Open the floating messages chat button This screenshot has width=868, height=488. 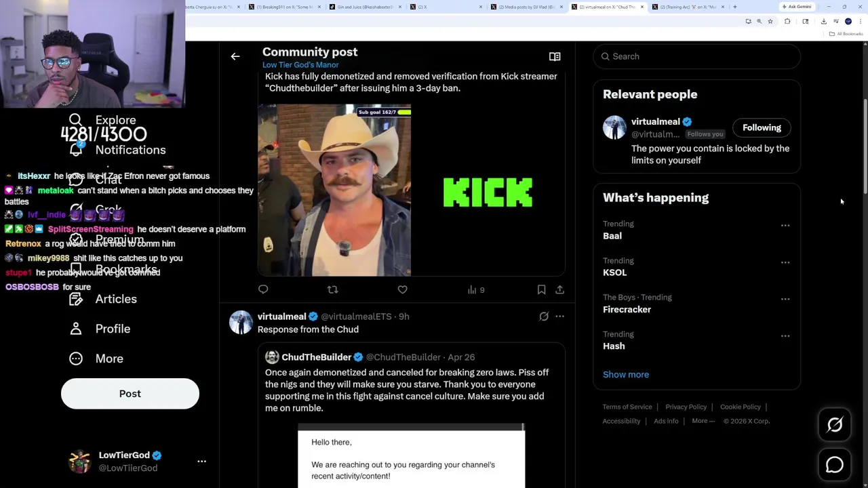(835, 465)
